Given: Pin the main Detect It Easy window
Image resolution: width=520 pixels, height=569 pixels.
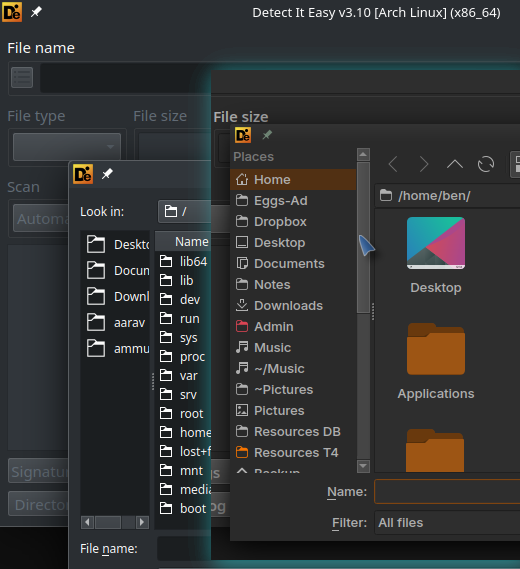Looking at the screenshot, I should pyautogui.click(x=36, y=12).
